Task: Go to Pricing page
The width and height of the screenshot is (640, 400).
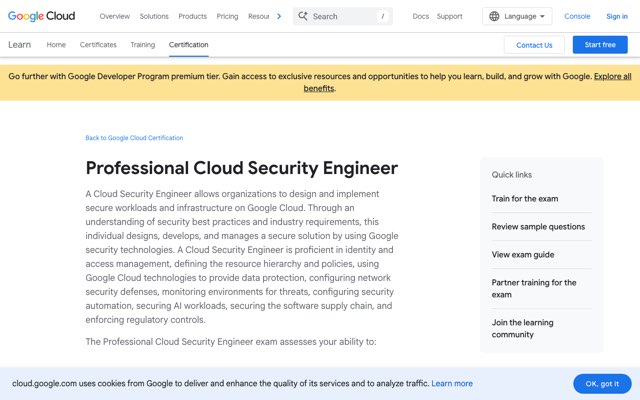Action: coord(227,16)
